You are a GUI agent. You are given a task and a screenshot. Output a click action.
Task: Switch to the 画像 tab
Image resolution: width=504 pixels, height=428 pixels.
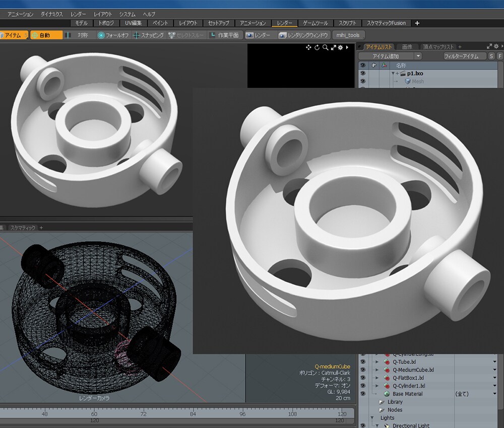(x=407, y=47)
